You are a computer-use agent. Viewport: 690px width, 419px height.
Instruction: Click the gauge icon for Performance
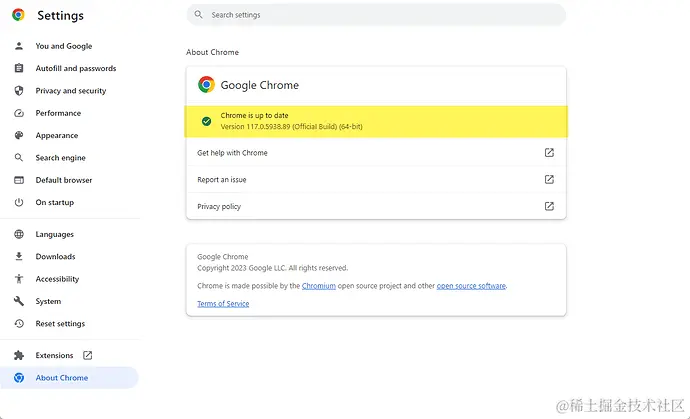tap(19, 113)
